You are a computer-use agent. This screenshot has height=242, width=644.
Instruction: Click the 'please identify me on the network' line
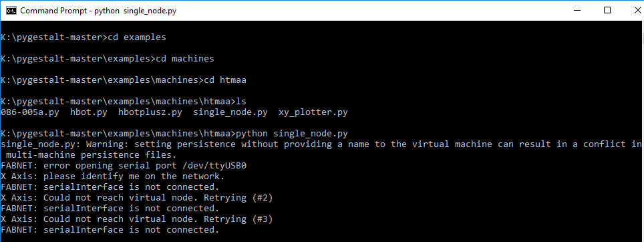(x=113, y=176)
